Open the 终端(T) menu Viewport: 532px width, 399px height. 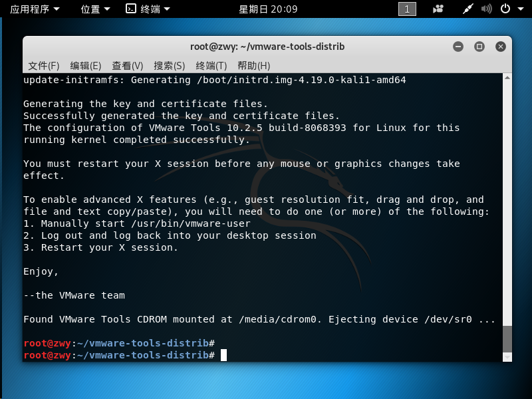click(x=211, y=65)
